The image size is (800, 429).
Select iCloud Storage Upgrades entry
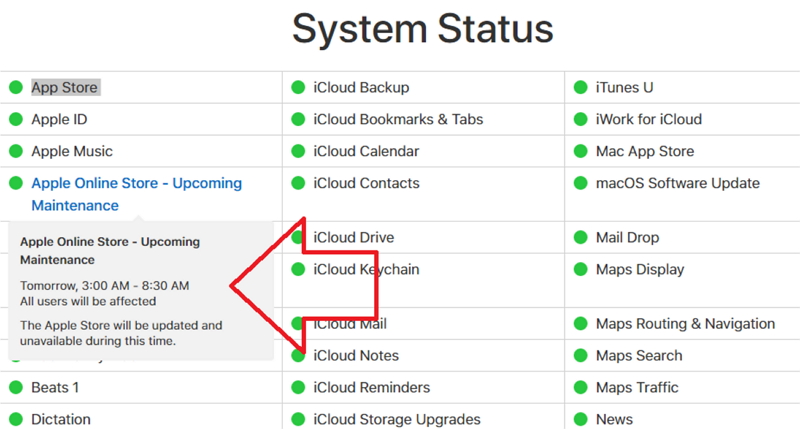[397, 420]
